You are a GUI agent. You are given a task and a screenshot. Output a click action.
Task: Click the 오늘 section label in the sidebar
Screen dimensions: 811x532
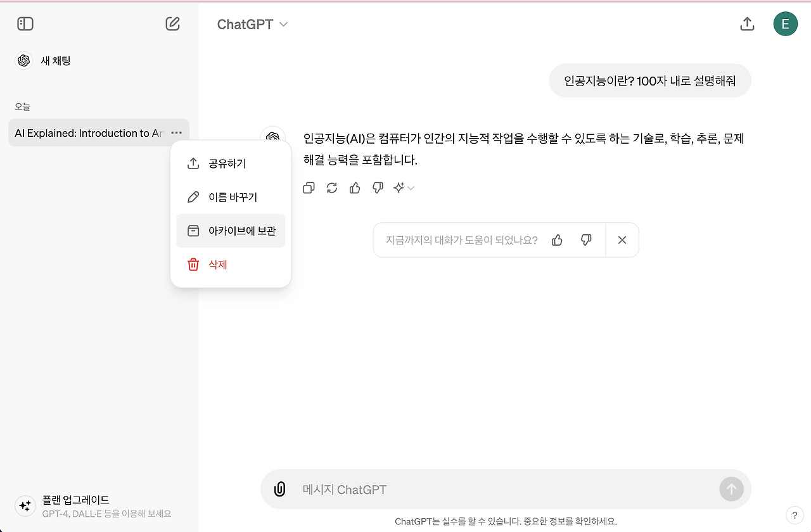(x=23, y=107)
